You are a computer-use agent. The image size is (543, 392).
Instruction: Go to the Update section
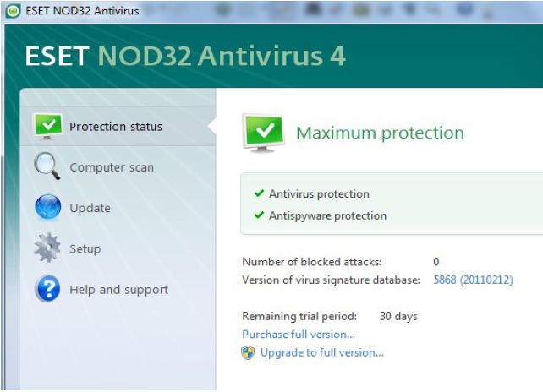point(90,208)
